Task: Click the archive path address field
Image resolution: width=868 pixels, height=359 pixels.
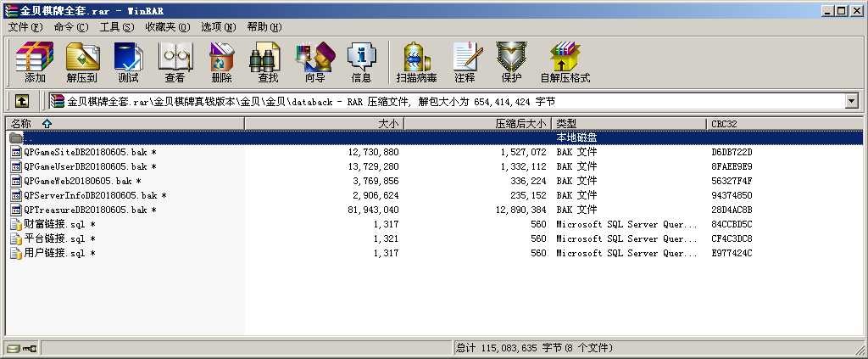Action: click(x=448, y=101)
